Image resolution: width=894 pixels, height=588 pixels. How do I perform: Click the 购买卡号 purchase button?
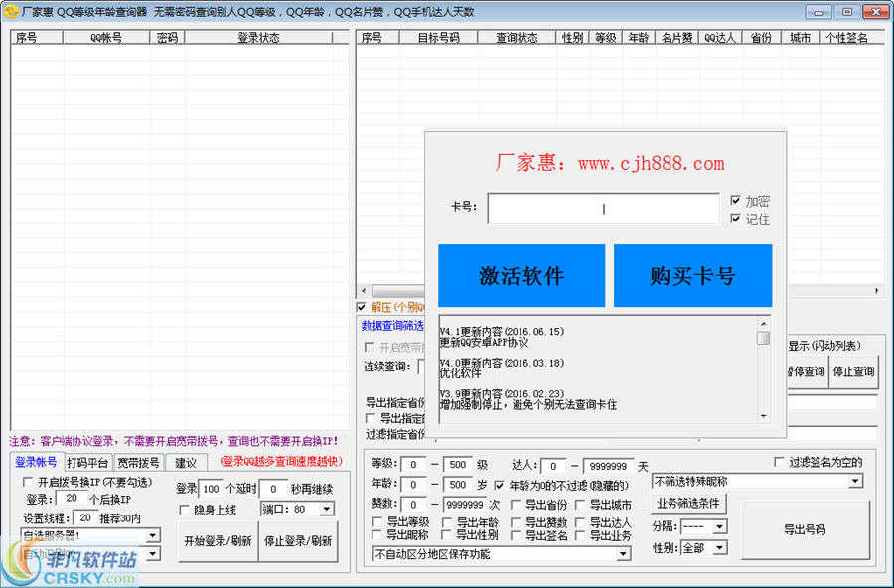pyautogui.click(x=692, y=276)
